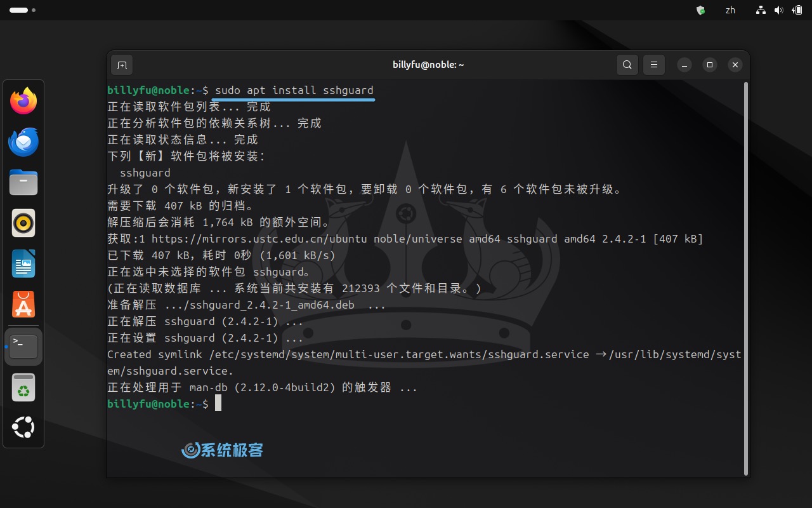This screenshot has width=812, height=508.
Task: Open the battery power icon
Action: [797, 10]
